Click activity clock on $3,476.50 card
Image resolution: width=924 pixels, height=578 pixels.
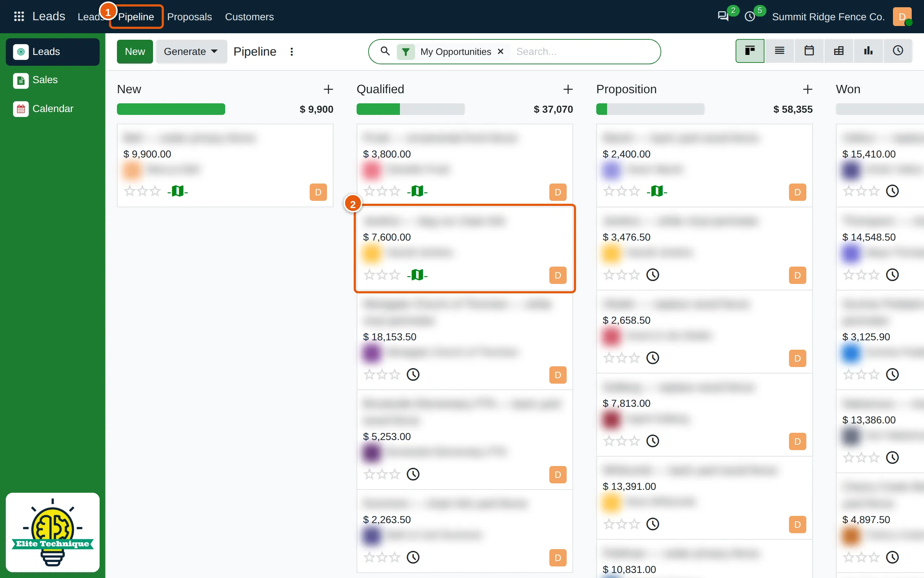653,275
